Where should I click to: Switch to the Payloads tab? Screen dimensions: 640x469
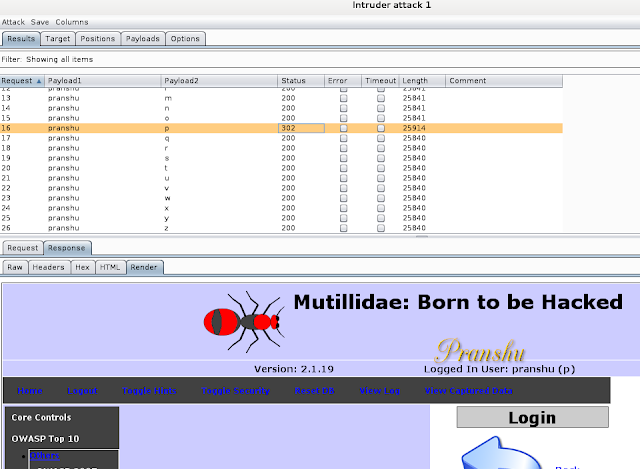pyautogui.click(x=140, y=39)
